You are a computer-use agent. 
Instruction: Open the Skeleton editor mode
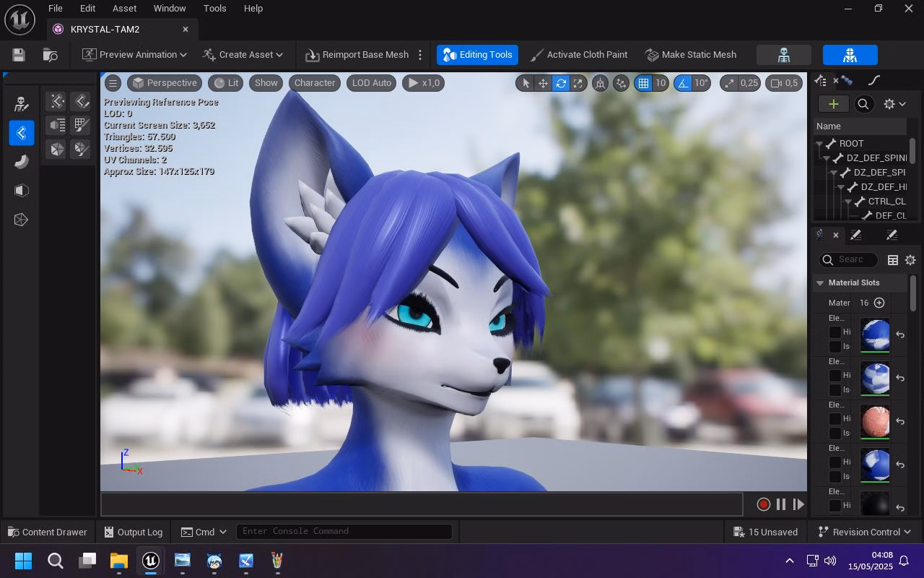[783, 55]
